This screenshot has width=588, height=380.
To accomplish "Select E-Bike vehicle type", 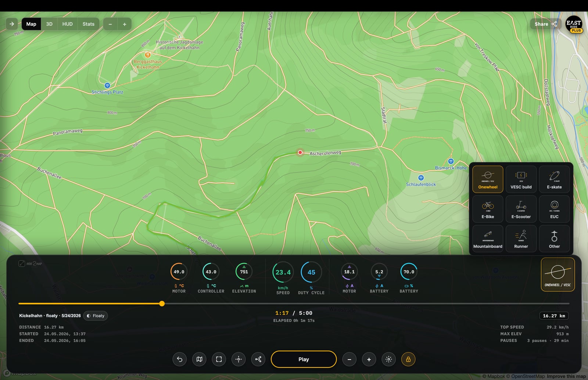I will [x=488, y=209].
